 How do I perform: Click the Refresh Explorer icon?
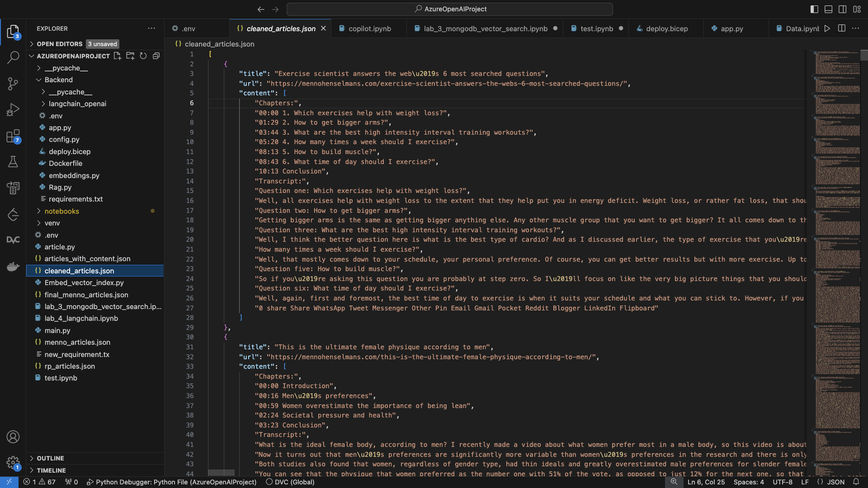(143, 56)
